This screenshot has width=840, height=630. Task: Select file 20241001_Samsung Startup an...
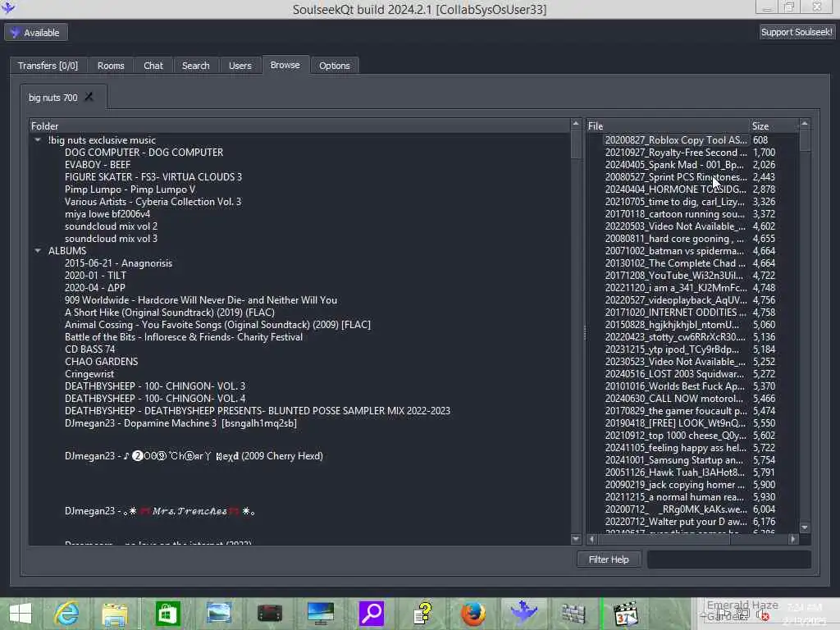[x=674, y=459]
